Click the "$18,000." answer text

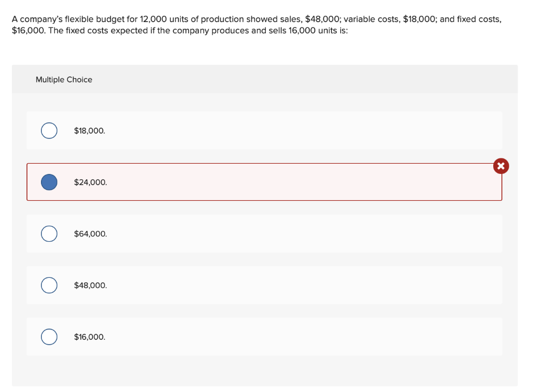tap(89, 131)
